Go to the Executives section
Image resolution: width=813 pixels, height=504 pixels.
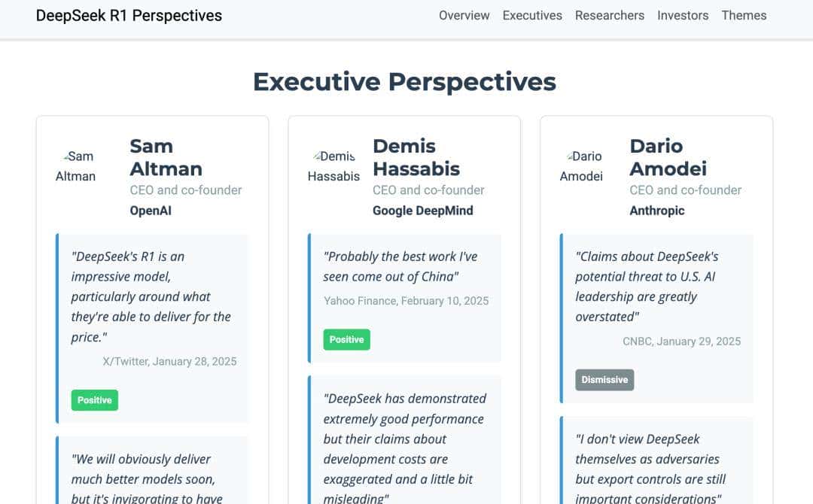pyautogui.click(x=532, y=15)
